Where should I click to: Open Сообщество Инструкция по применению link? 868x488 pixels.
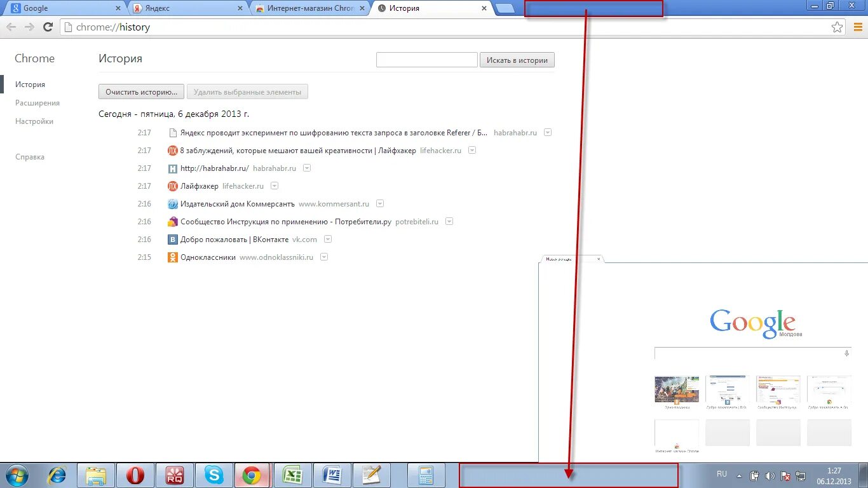286,222
